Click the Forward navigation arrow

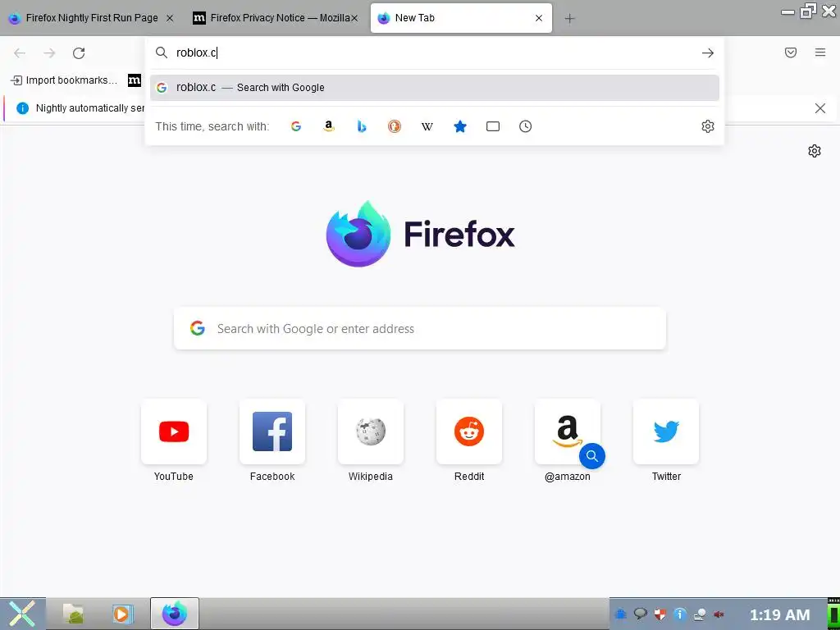(x=49, y=52)
